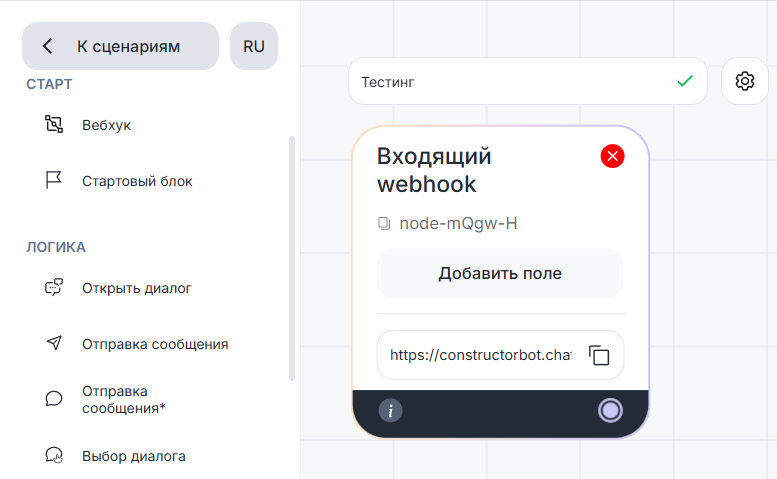Copy the webhook URL to clipboard
Screen dimensions: 777x479
[x=599, y=355]
